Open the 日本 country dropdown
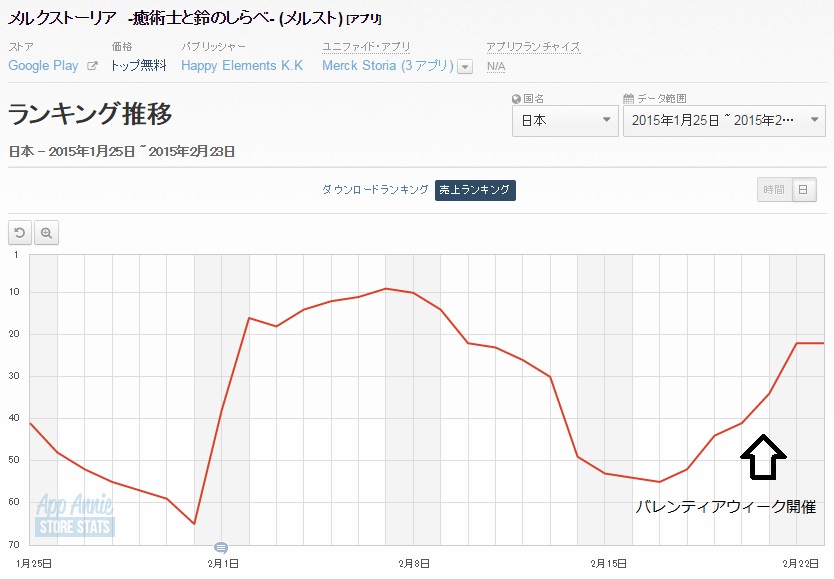Image resolution: width=834 pixels, height=579 pixels. click(565, 121)
